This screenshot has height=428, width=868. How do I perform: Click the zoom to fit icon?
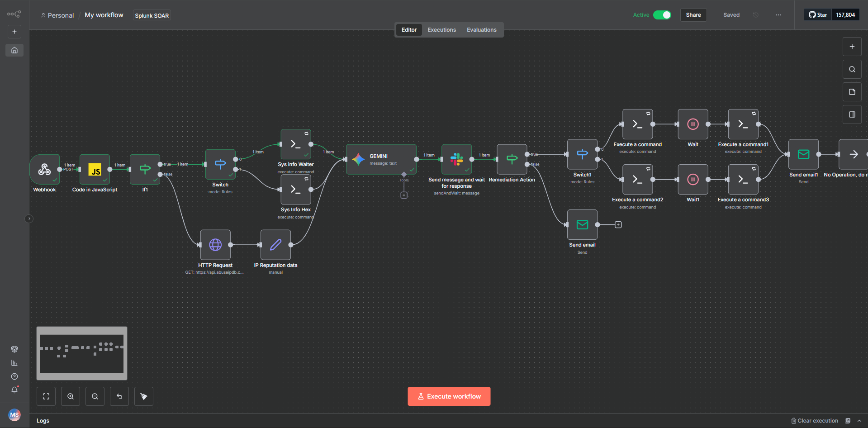(x=46, y=396)
